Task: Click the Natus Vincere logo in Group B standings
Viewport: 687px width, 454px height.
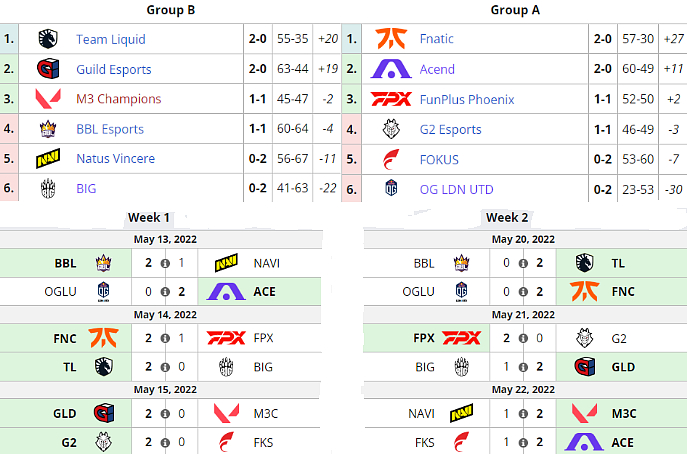Action: pyautogui.click(x=47, y=159)
